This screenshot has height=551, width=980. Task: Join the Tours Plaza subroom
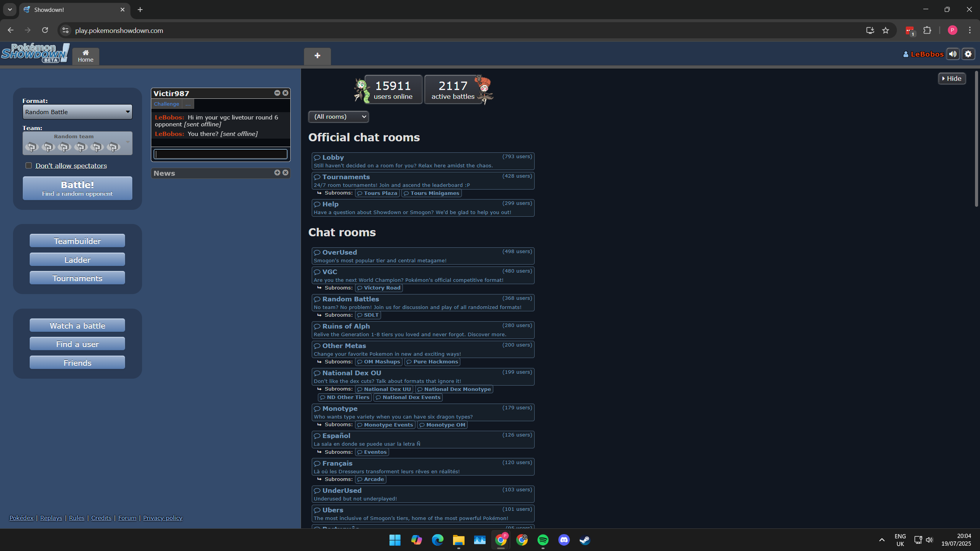378,193
